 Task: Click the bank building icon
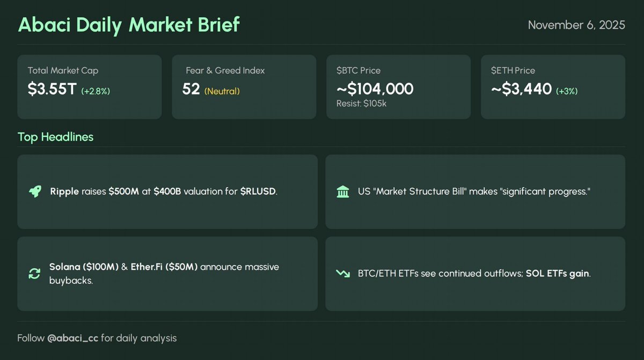pyautogui.click(x=342, y=192)
